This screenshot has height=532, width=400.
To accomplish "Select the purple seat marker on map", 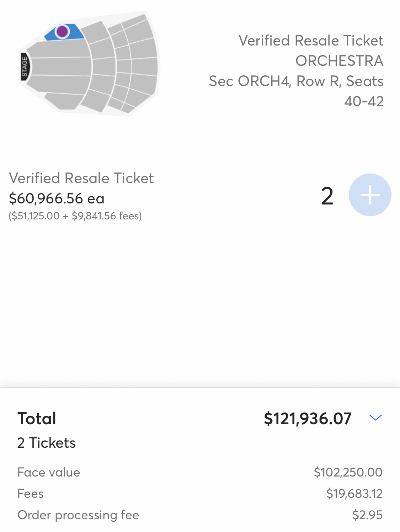I will 62,31.
